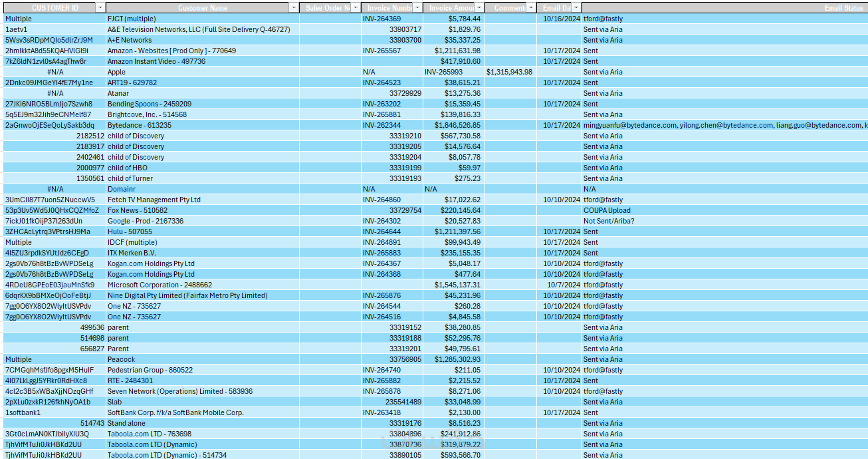Screen dimensions: 868x459
Task: Select 'SoftBank Corp. f/k/a SoftBank Mobile Corp.'
Action: tap(203, 412)
